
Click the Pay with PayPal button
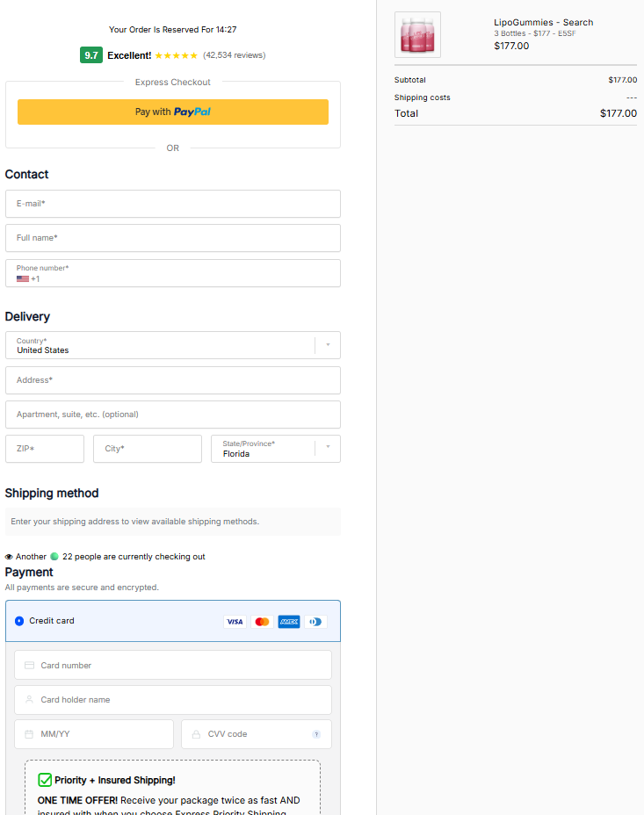tap(172, 112)
